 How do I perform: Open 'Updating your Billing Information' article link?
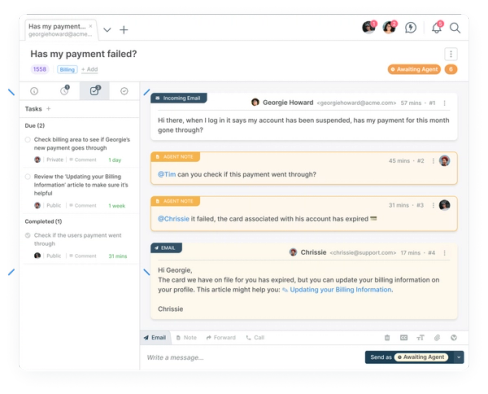click(340, 290)
